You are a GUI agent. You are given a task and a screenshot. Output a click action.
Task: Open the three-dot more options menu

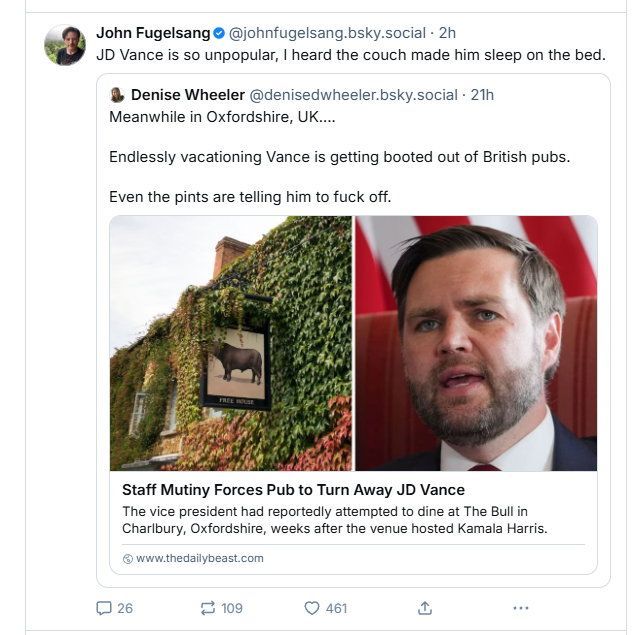point(521,608)
